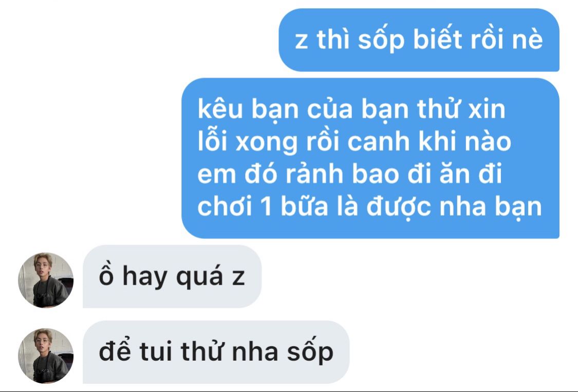
Task: Click the word "canh" in the long message
Action: coord(379,142)
